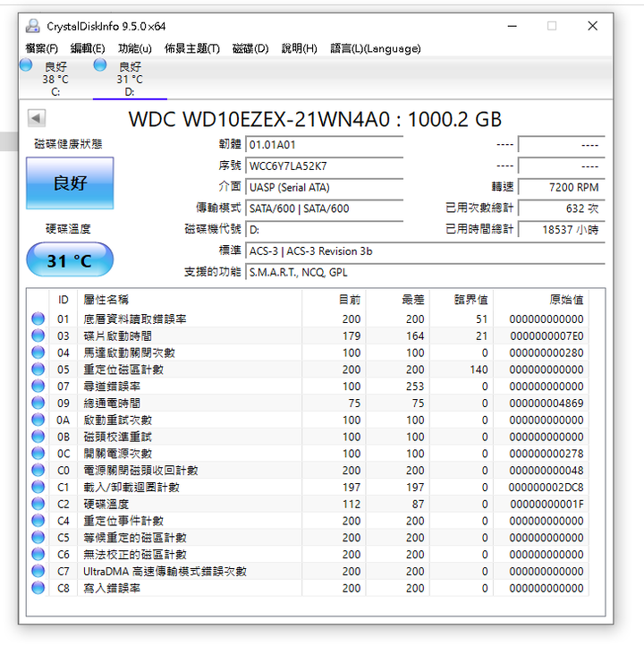Viewport: 644px width, 646px height.
Task: Click status orb for ID 03 碟片啟動時間
Action: (38, 336)
